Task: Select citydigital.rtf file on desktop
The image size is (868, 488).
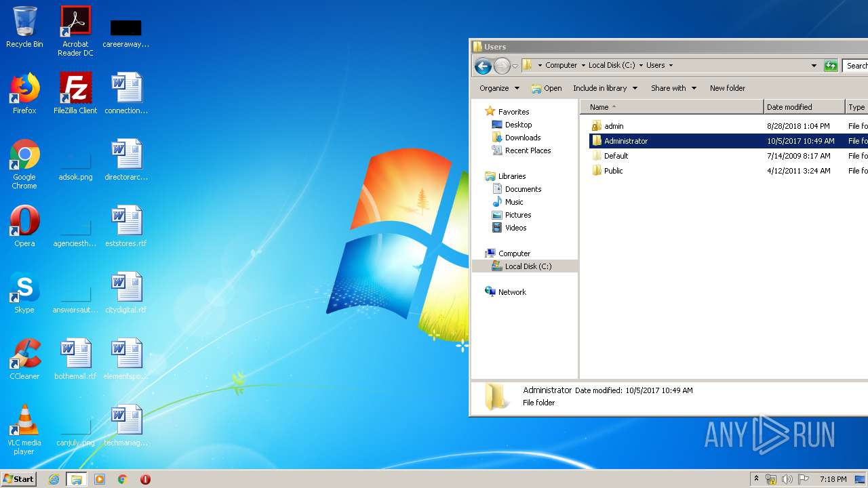Action: pyautogui.click(x=126, y=293)
